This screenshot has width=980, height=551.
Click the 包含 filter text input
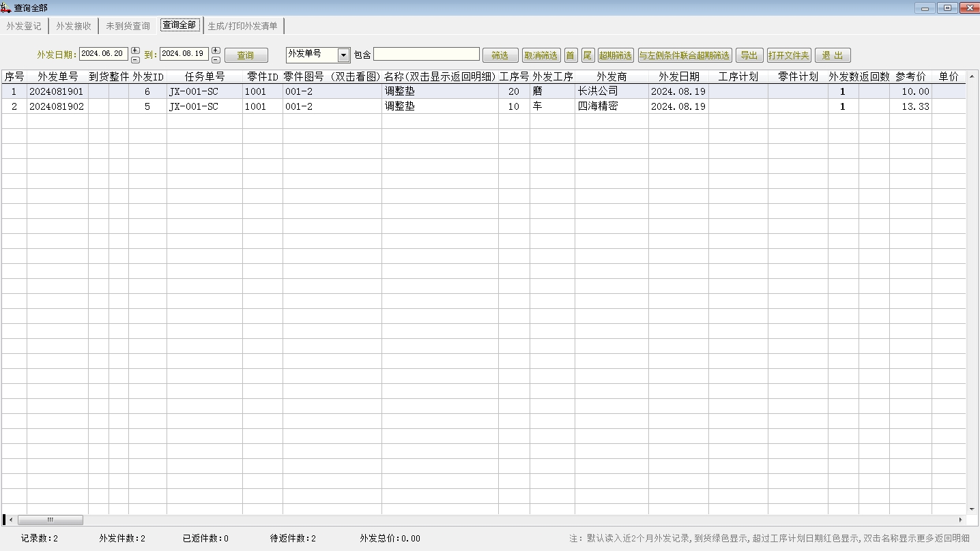click(x=426, y=55)
